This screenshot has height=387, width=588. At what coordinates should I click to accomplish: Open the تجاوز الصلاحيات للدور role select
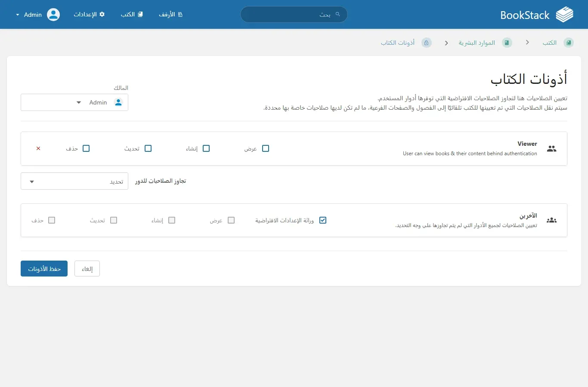point(74,181)
